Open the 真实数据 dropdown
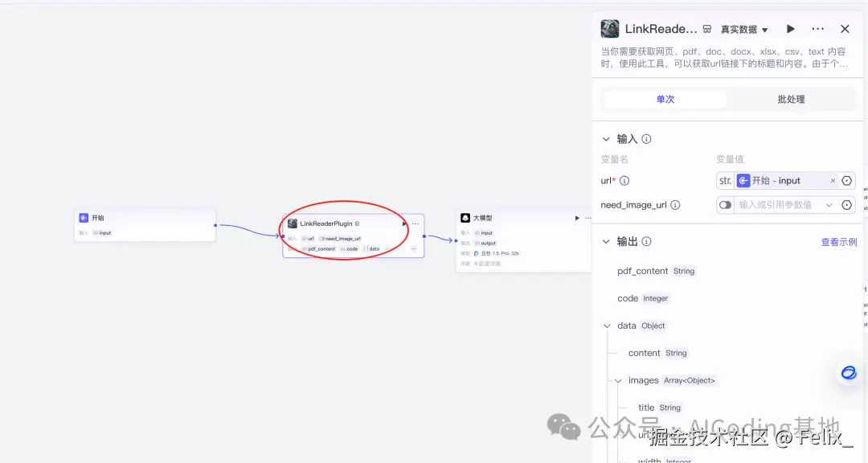Viewport: 868px width, 463px height. (744, 30)
